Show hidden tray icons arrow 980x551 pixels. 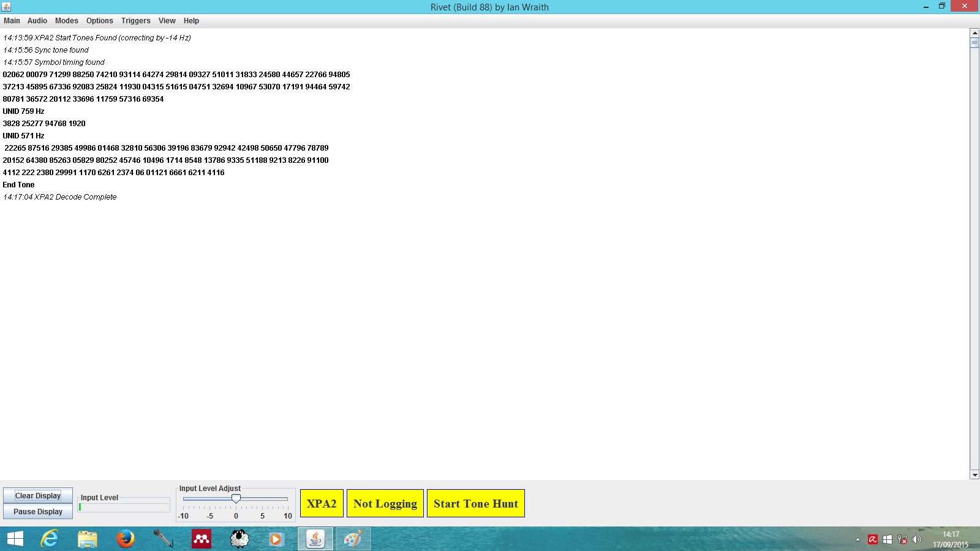(x=858, y=539)
